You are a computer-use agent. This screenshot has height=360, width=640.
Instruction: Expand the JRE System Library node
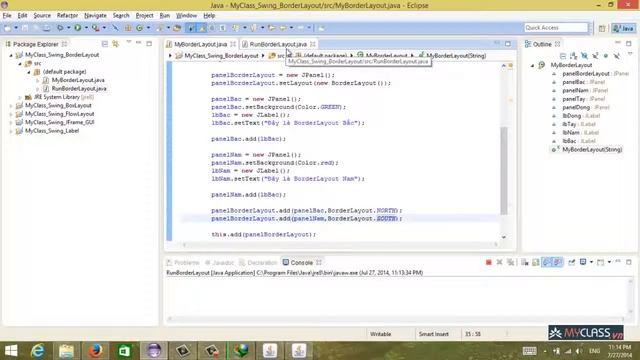point(20,97)
